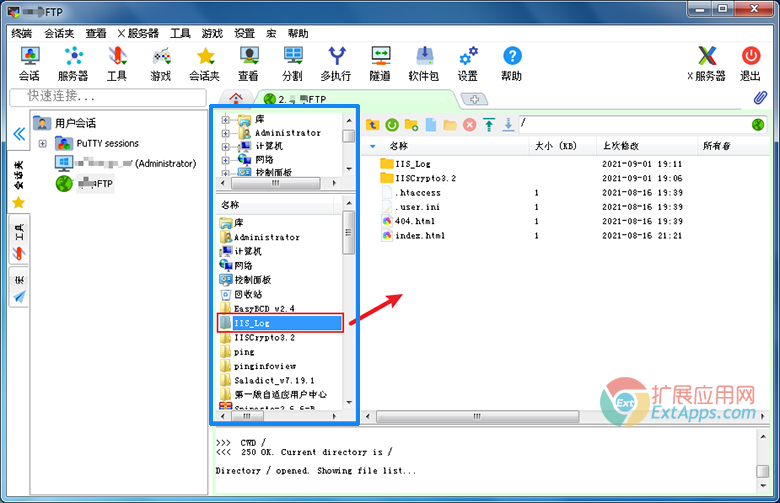
Task: Select the 分割 (Split) toolbar icon
Action: 292,64
